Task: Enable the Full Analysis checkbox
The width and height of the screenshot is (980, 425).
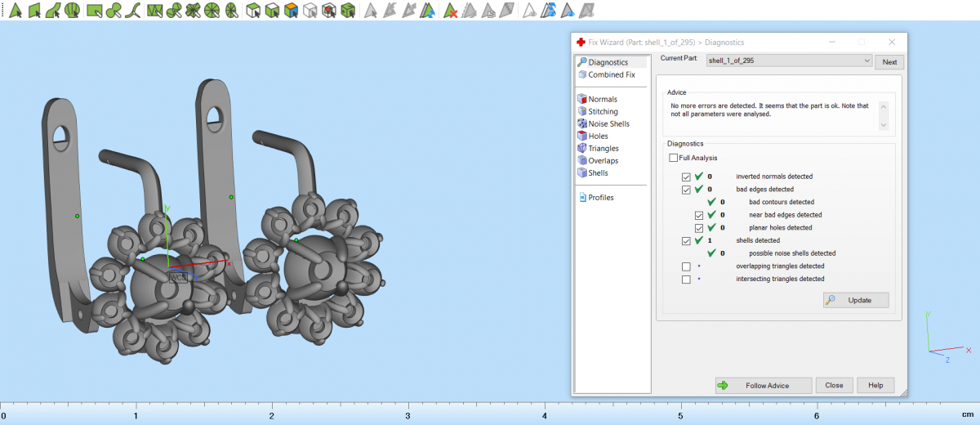Action: (673, 158)
